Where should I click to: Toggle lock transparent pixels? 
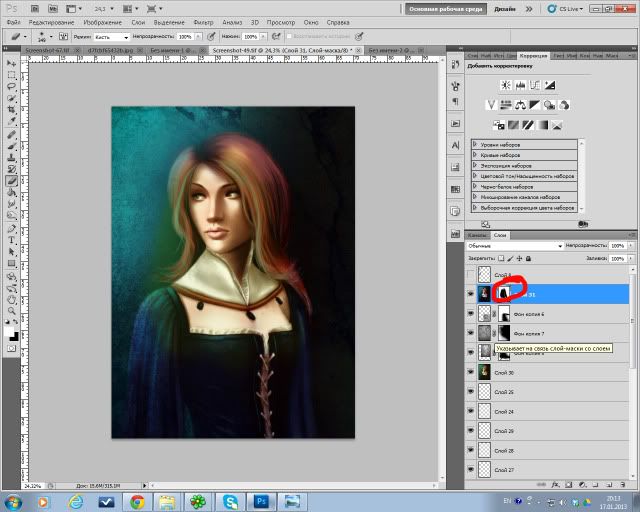pyautogui.click(x=501, y=258)
